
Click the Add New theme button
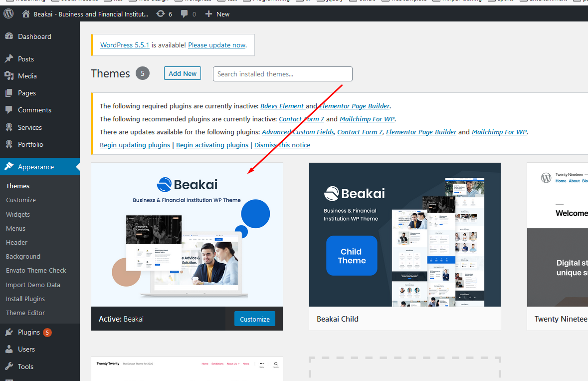pos(183,73)
